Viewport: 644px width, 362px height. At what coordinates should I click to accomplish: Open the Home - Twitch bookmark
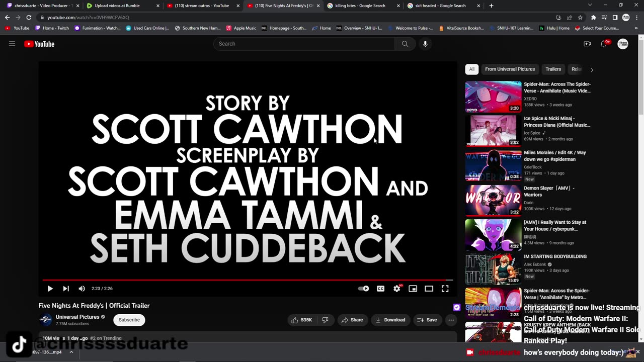pos(52,28)
